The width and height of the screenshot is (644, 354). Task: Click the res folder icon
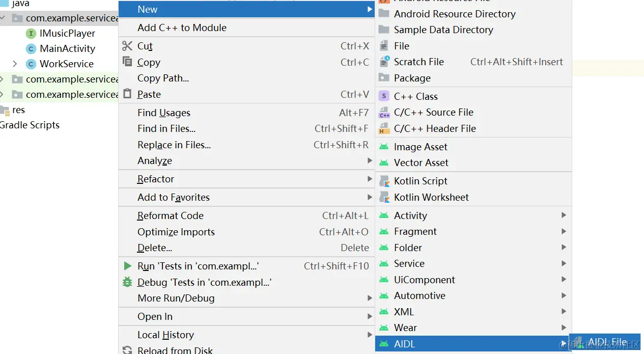coord(5,110)
